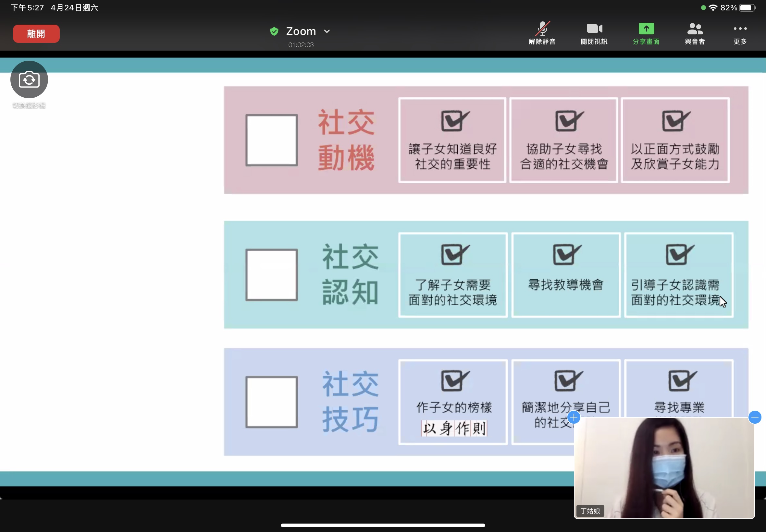Click the blue 社交技巧 heading

click(350, 402)
